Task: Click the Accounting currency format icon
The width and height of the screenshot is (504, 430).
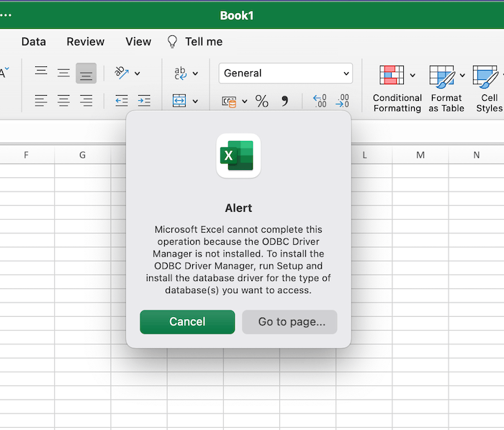Action: pyautogui.click(x=229, y=102)
